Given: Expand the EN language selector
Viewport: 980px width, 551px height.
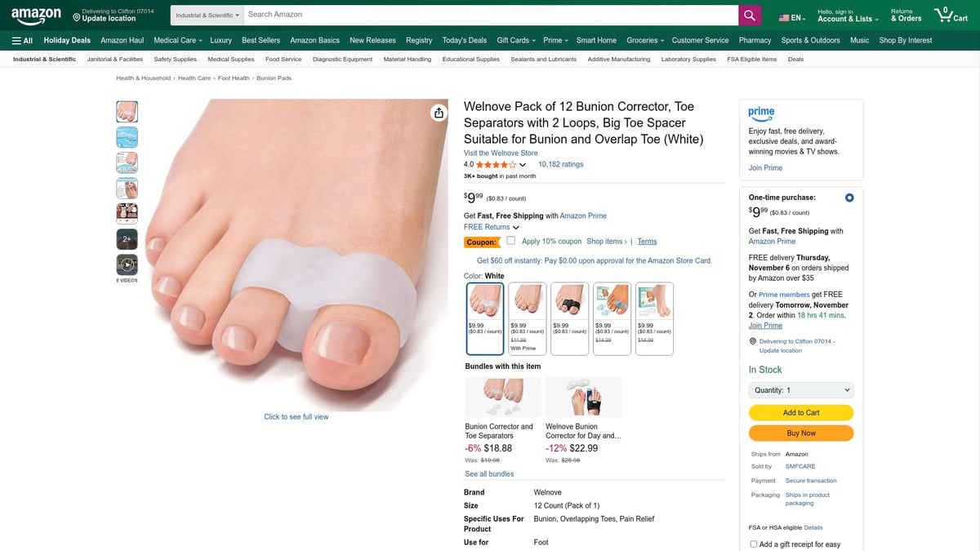Looking at the screenshot, I should 791,16.
